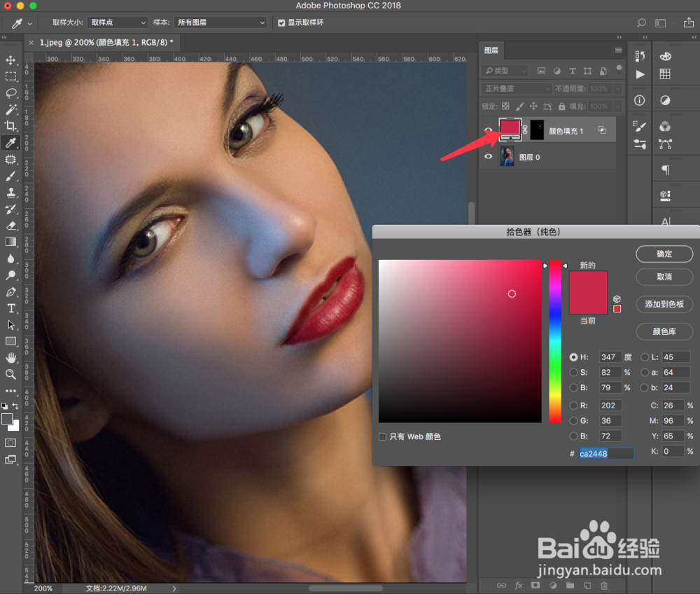This screenshot has width=700, height=594.
Task: Select the Horizontal Type tool
Action: click(10, 309)
